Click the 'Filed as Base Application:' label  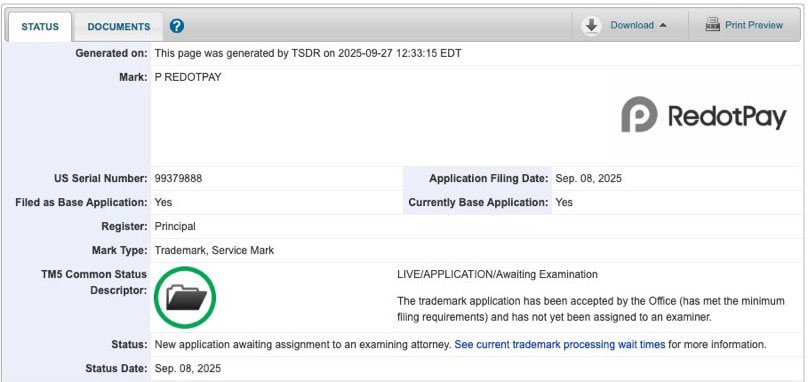[x=81, y=203]
